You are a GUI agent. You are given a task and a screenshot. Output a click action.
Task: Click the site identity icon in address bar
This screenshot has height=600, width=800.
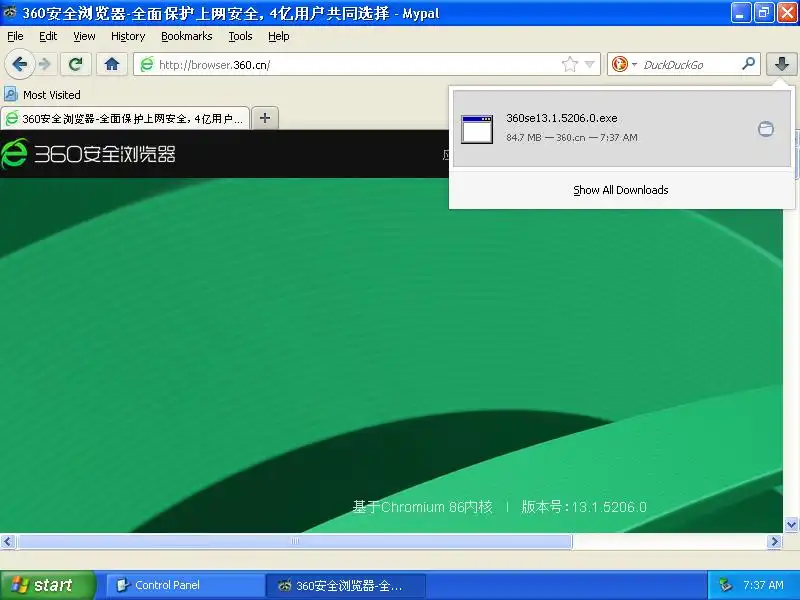147,64
